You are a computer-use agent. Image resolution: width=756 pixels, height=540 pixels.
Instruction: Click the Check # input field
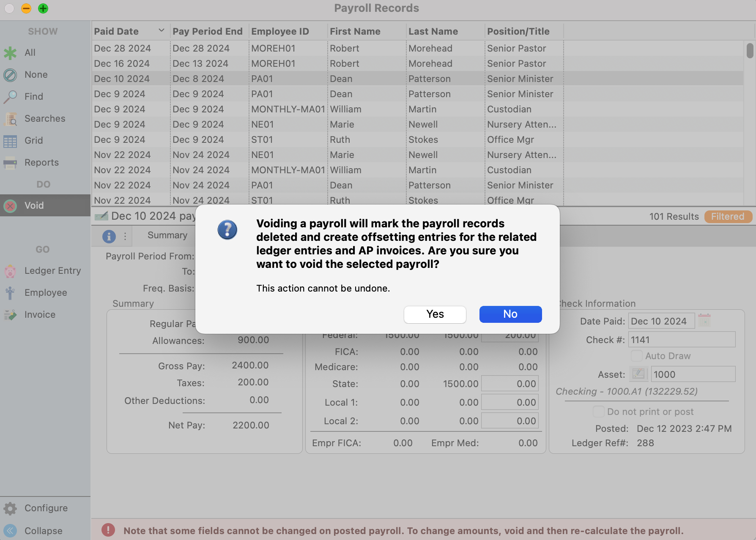click(682, 340)
